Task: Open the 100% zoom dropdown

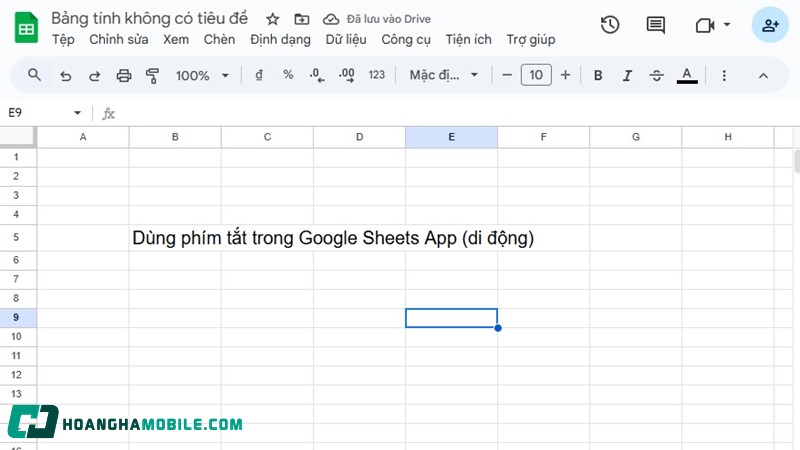Action: [x=202, y=76]
